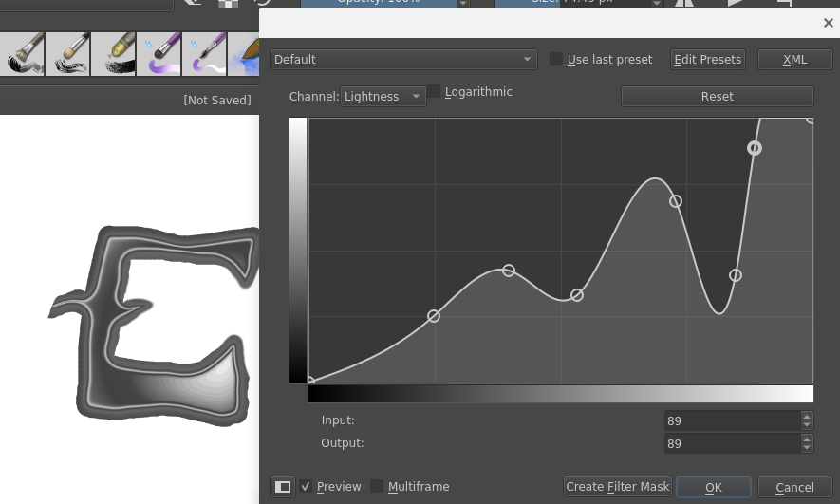Screen dimensions: 840x504
Task: Decrease Output value with down arrow
Action: point(807,448)
